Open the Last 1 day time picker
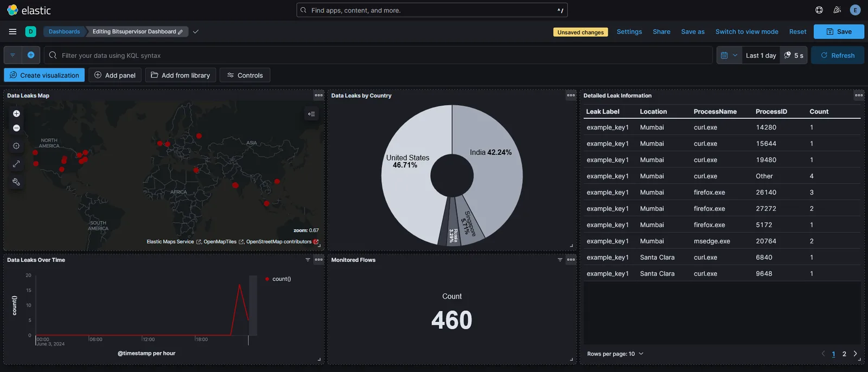 [x=761, y=55]
